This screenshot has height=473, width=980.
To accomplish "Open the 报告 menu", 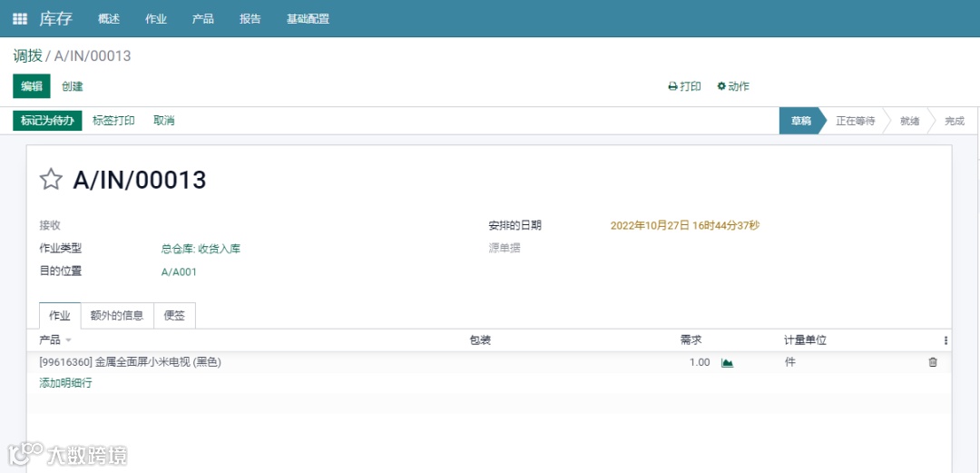I will coord(250,19).
